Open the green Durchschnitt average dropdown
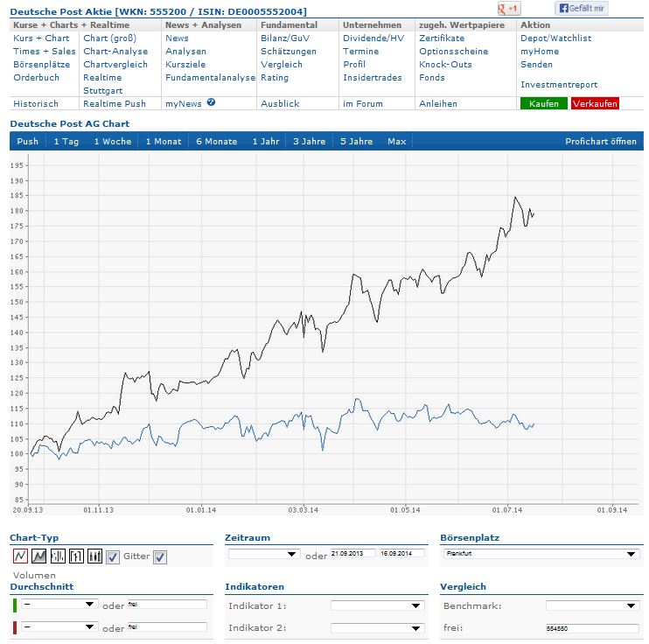The width and height of the screenshot is (649, 644). [x=59, y=605]
